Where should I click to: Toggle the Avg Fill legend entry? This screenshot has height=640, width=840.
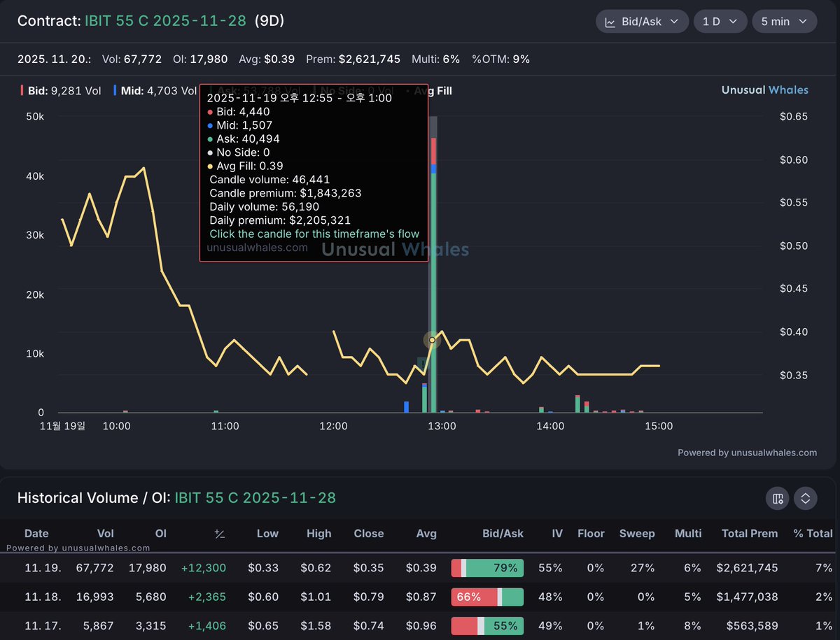click(x=429, y=90)
